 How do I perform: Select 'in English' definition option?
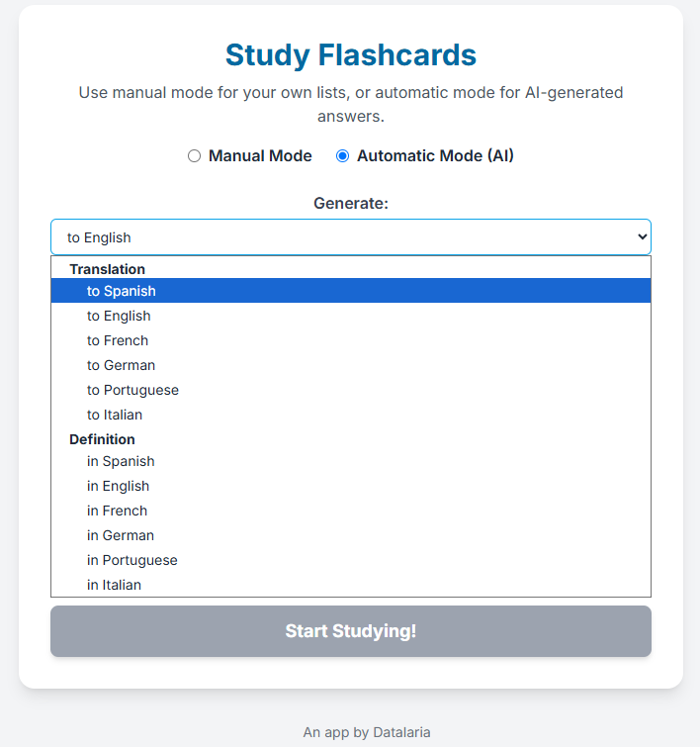118,486
